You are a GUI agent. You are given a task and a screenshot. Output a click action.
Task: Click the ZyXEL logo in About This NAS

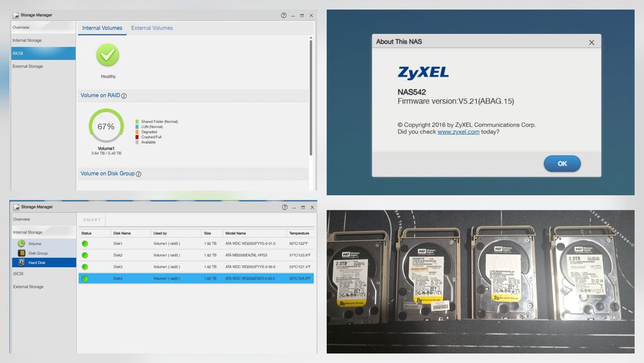[423, 73]
